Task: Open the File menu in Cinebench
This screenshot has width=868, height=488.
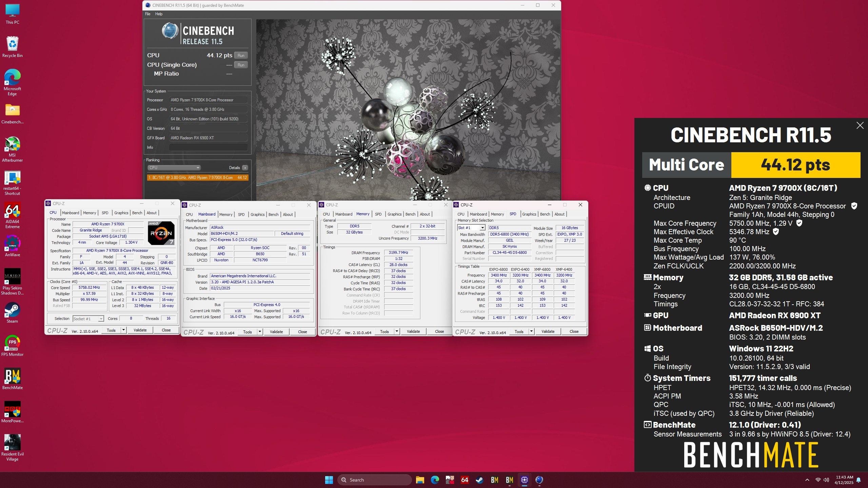Action: tap(148, 14)
